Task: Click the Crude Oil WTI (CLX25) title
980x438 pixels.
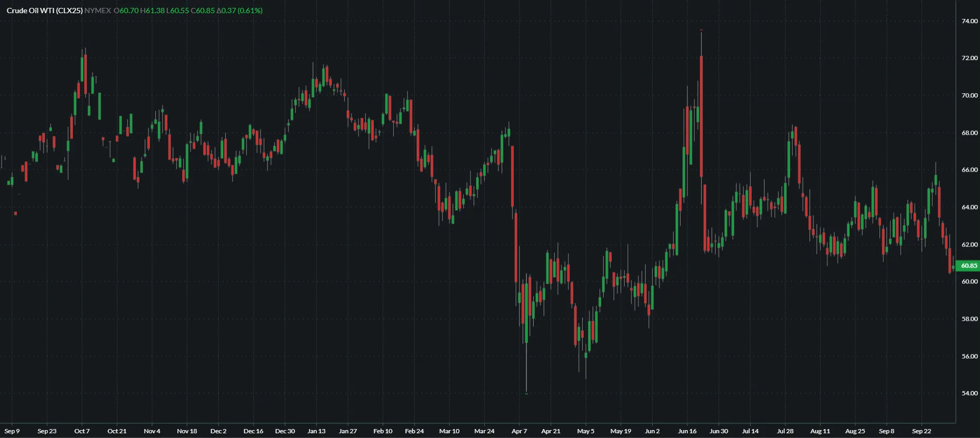Action: (44, 11)
